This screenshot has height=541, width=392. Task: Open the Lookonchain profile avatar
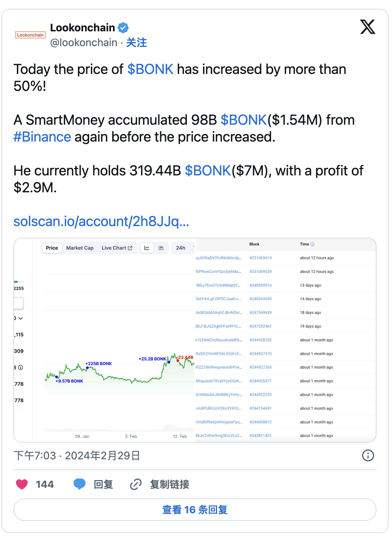pyautogui.click(x=30, y=35)
